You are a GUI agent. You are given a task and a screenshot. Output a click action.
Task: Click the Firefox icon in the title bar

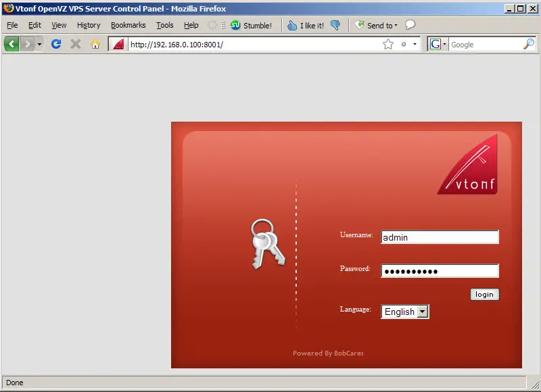pos(8,8)
